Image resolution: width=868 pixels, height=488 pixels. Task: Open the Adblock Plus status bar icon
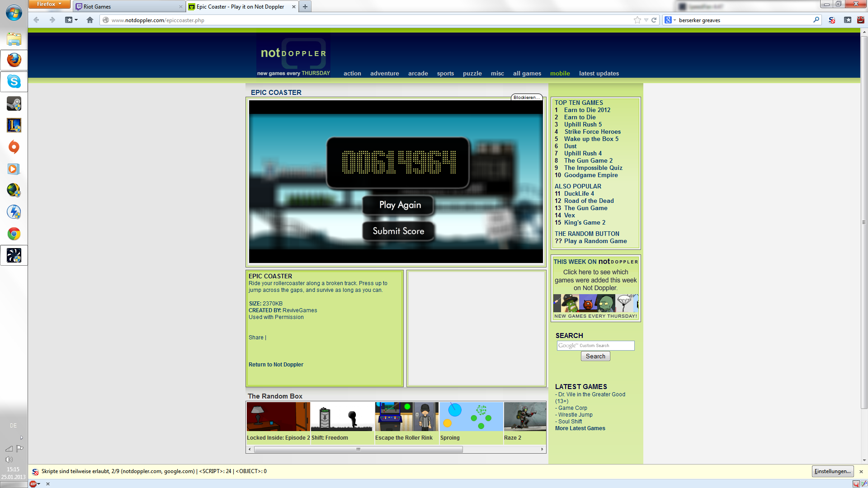(x=33, y=484)
